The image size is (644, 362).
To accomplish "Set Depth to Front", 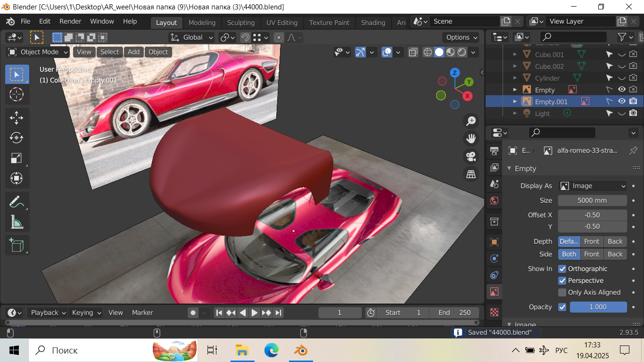I will click(592, 241).
